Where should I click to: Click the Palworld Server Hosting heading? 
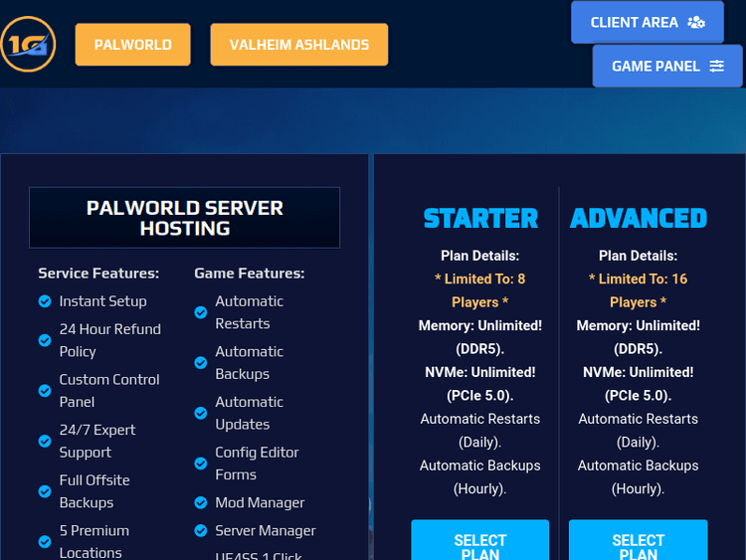point(185,218)
